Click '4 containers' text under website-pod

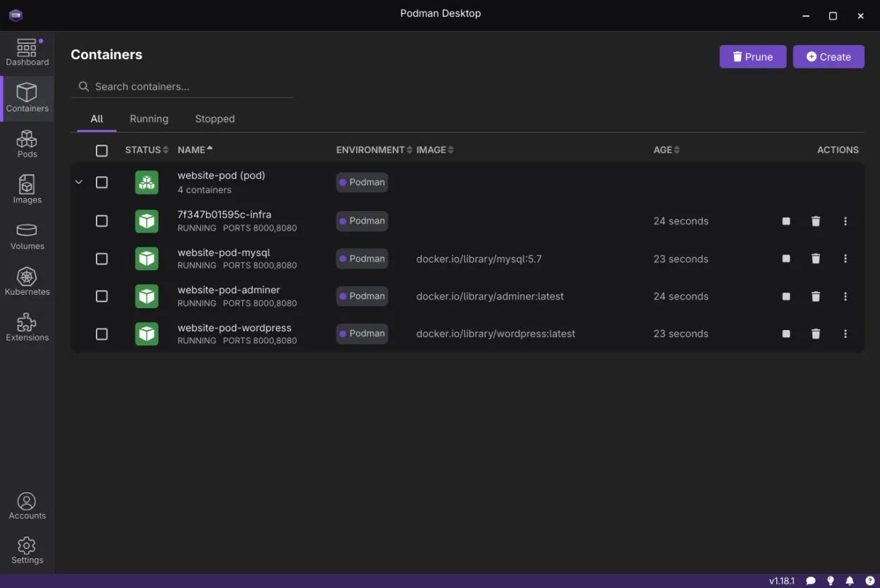[x=204, y=190]
